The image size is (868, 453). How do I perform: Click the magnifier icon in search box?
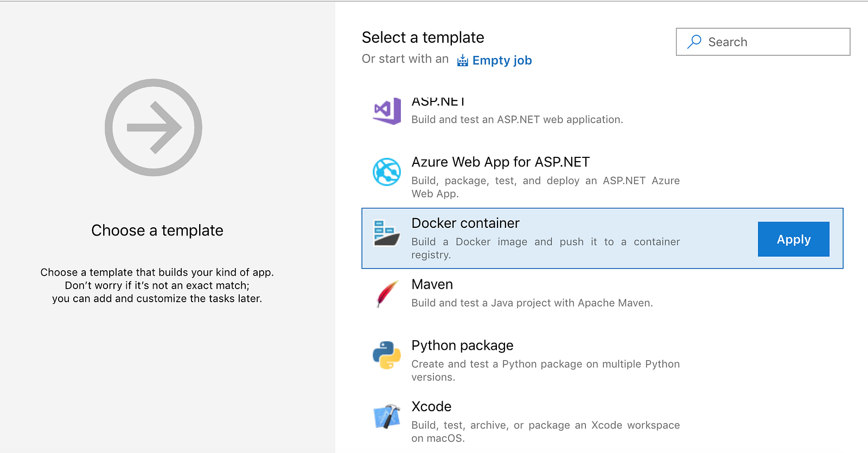[x=694, y=42]
